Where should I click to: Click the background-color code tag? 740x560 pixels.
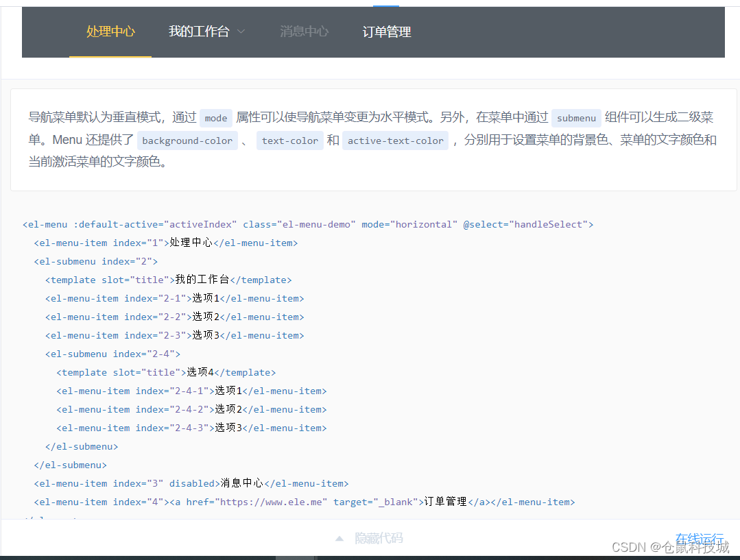187,141
